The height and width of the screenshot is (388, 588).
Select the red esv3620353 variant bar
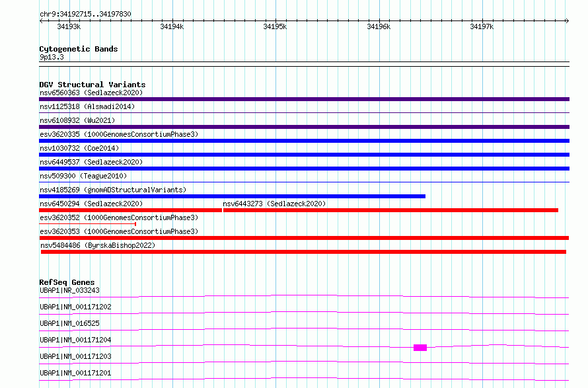pyautogui.click(x=304, y=238)
